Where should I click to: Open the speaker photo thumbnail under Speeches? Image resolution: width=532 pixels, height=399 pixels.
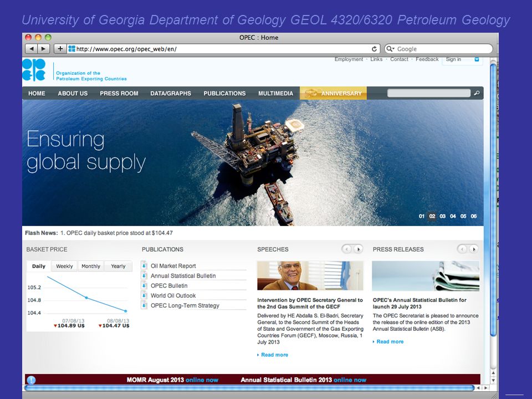(x=310, y=275)
